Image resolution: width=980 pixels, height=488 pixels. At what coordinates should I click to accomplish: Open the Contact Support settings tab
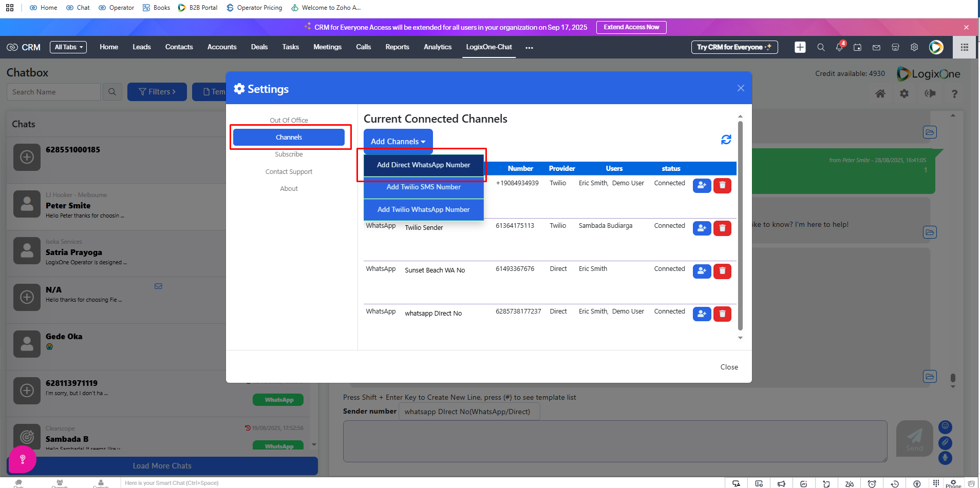coord(289,172)
